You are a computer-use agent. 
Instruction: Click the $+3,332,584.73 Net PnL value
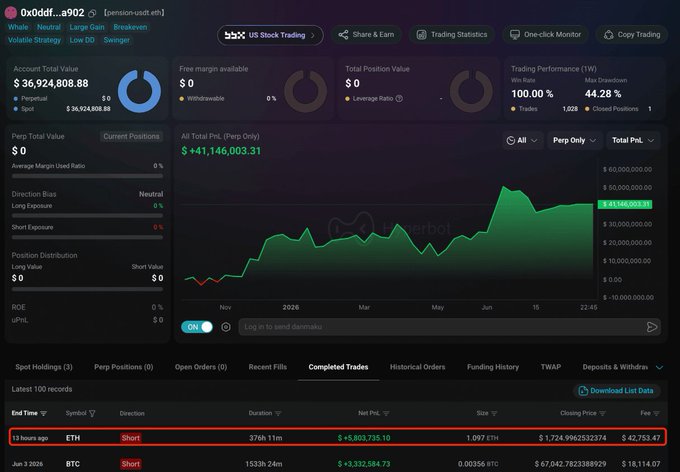[x=364, y=464]
